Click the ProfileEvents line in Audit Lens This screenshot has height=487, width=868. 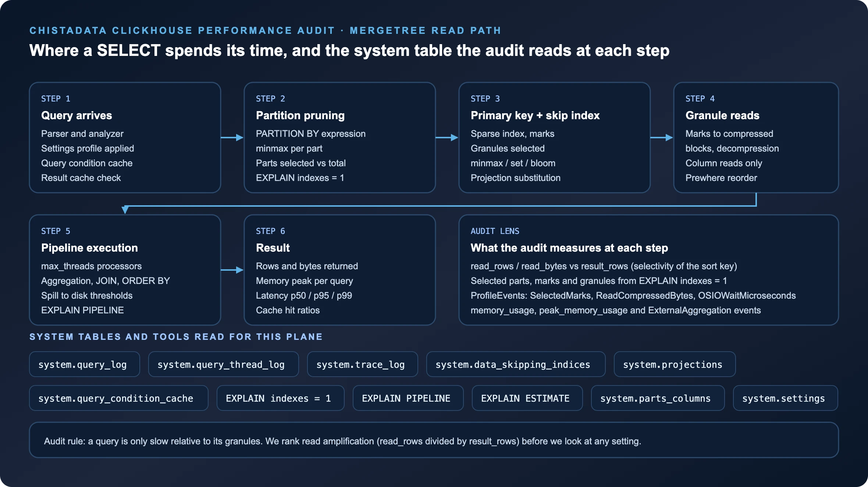[x=633, y=295]
